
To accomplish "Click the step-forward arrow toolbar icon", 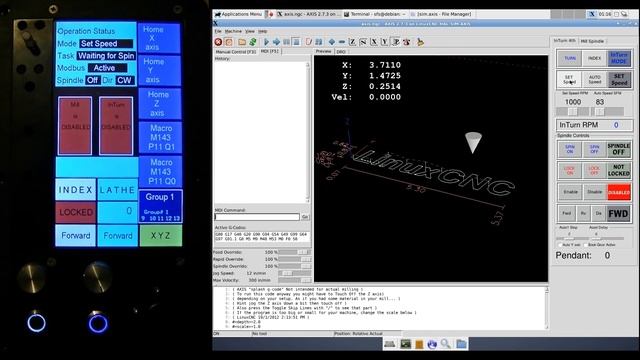I will point(276,42).
